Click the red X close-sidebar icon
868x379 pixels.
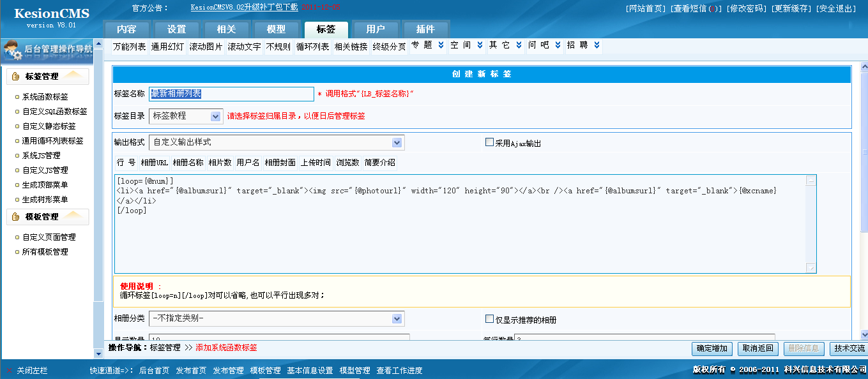click(x=9, y=371)
